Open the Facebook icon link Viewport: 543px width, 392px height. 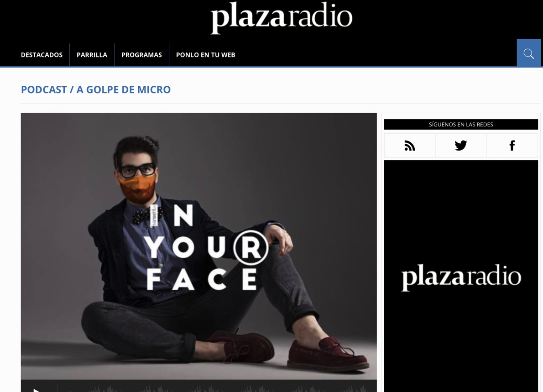(x=512, y=146)
